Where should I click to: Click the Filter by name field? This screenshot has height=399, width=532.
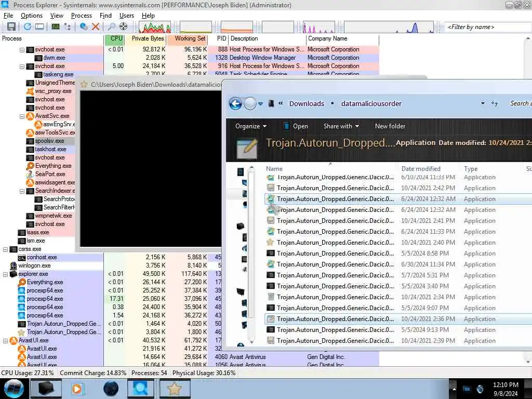pyautogui.click(x=488, y=27)
